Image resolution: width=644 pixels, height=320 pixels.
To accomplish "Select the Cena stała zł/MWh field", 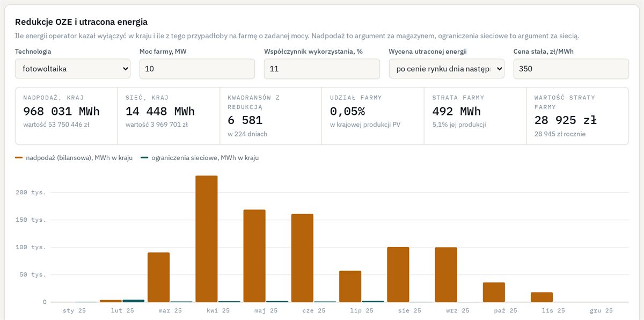I will coord(571,69).
